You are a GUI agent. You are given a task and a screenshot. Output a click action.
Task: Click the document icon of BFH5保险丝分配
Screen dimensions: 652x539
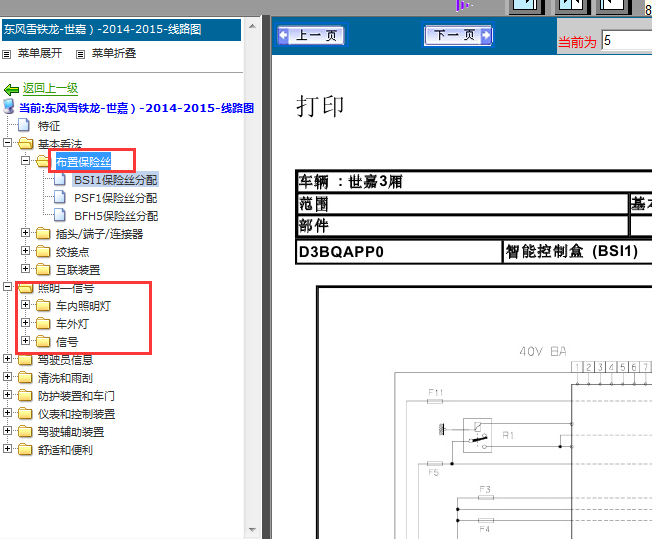[60, 215]
